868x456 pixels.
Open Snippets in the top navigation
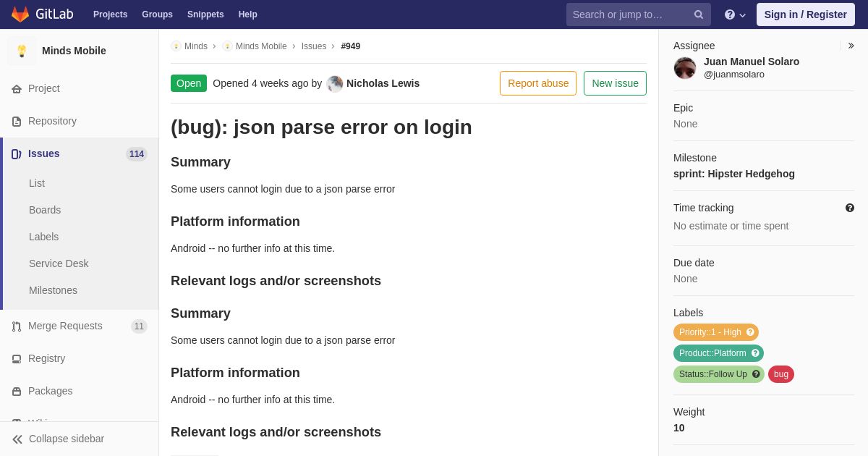pyautogui.click(x=205, y=14)
